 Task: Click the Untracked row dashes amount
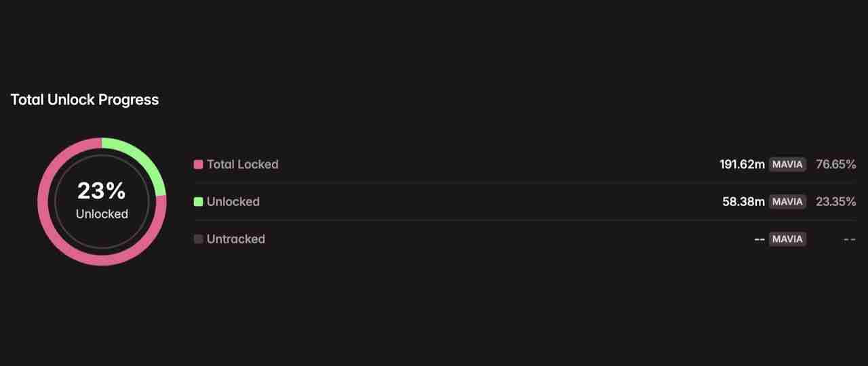(x=759, y=239)
